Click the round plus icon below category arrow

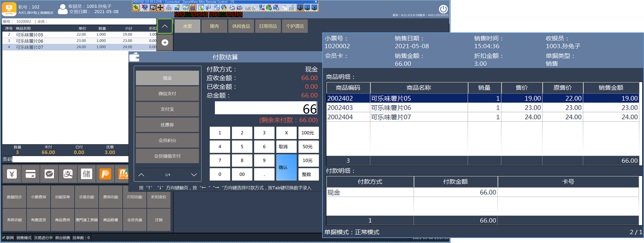tap(165, 42)
